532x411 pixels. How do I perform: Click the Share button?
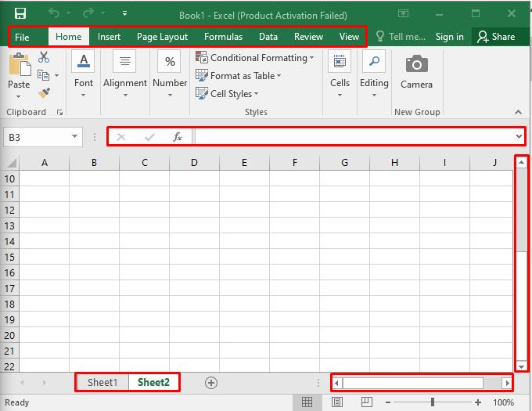pos(496,37)
